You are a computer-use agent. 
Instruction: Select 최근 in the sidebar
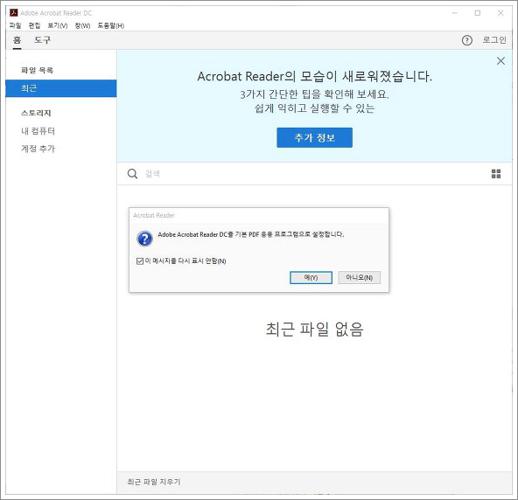pyautogui.click(x=61, y=88)
